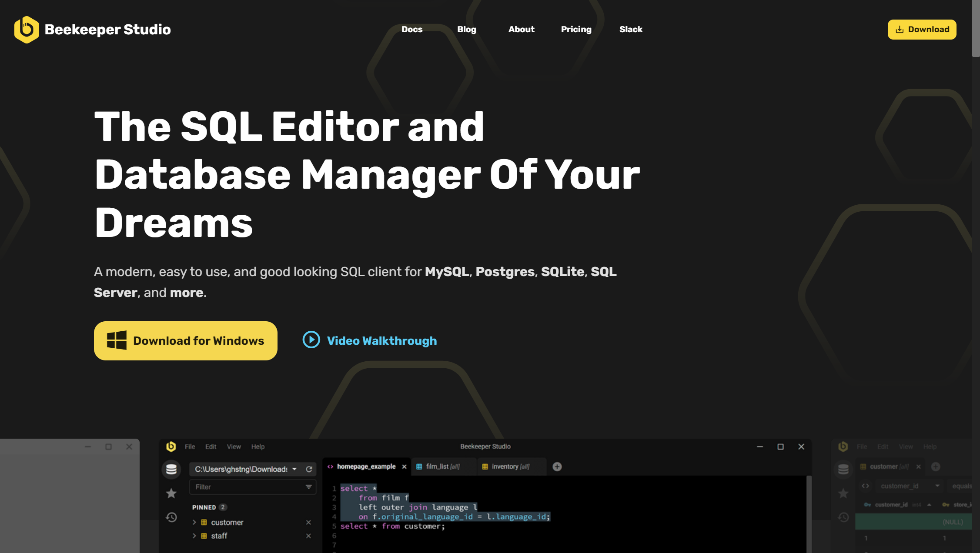Click the code brackets icon on homepage_example tab
Viewport: 980px width, 553px height.
[x=330, y=466]
